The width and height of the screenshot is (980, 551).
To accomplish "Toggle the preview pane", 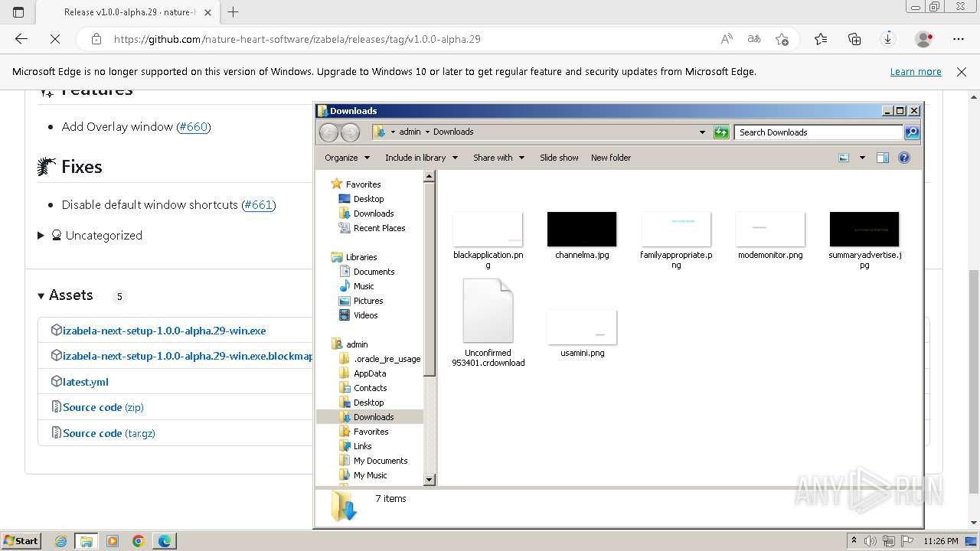I will tap(882, 158).
